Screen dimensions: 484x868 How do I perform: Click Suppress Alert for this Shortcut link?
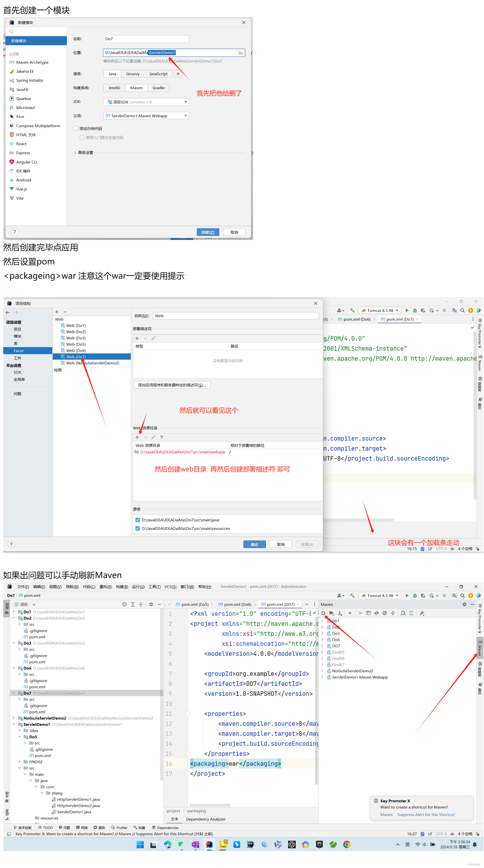pos(426,815)
